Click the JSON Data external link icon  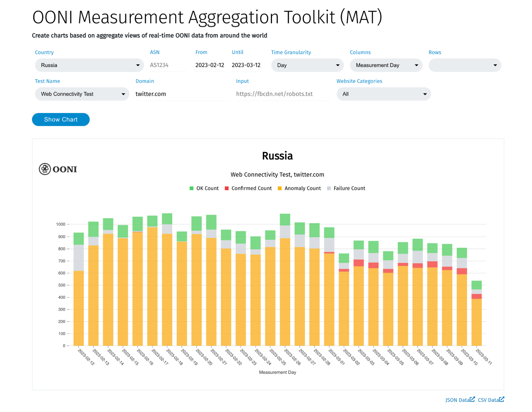tap(472, 399)
